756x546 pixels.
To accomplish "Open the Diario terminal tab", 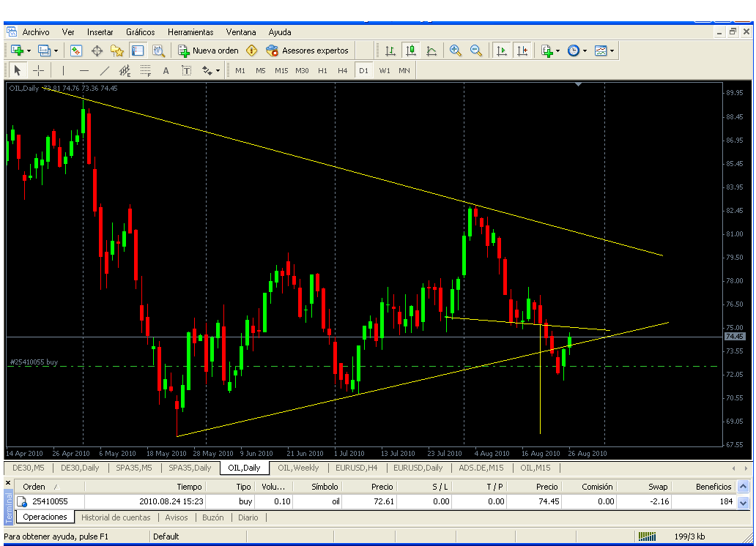I will 248,517.
